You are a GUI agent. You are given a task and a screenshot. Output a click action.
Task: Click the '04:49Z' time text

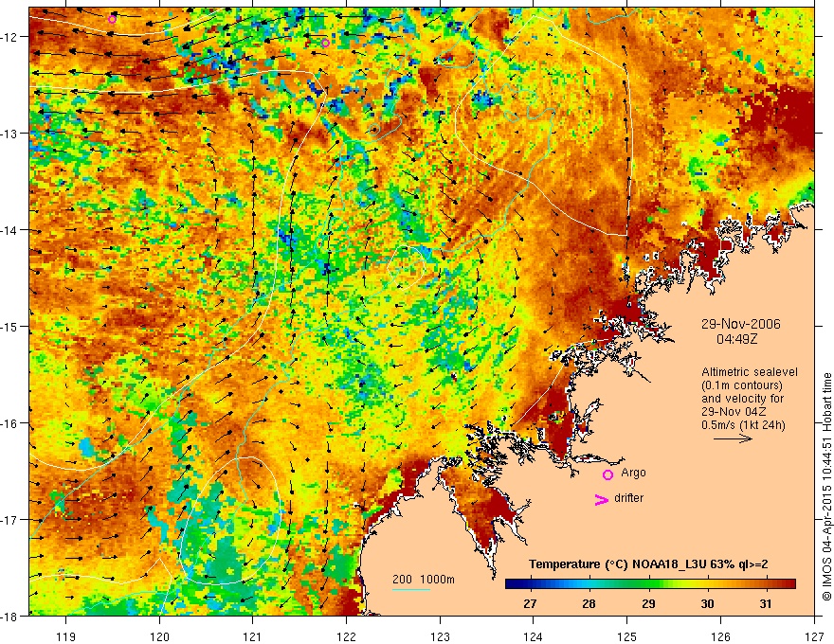736,339
